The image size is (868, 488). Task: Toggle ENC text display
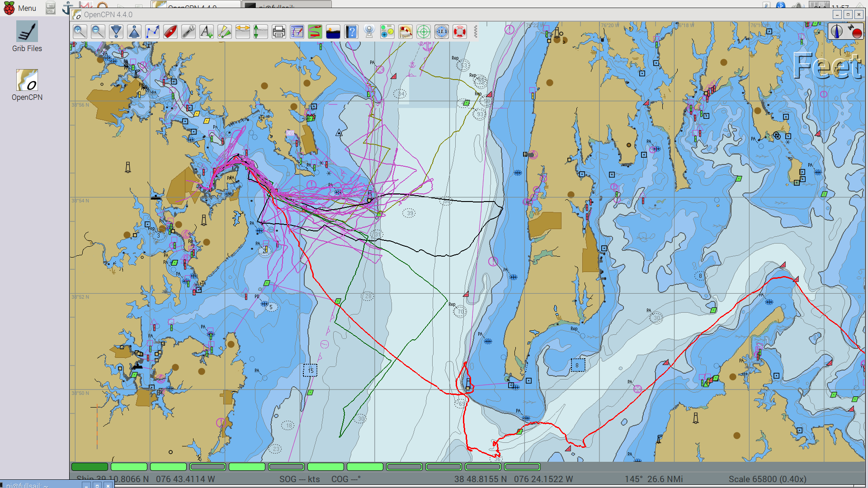[207, 32]
